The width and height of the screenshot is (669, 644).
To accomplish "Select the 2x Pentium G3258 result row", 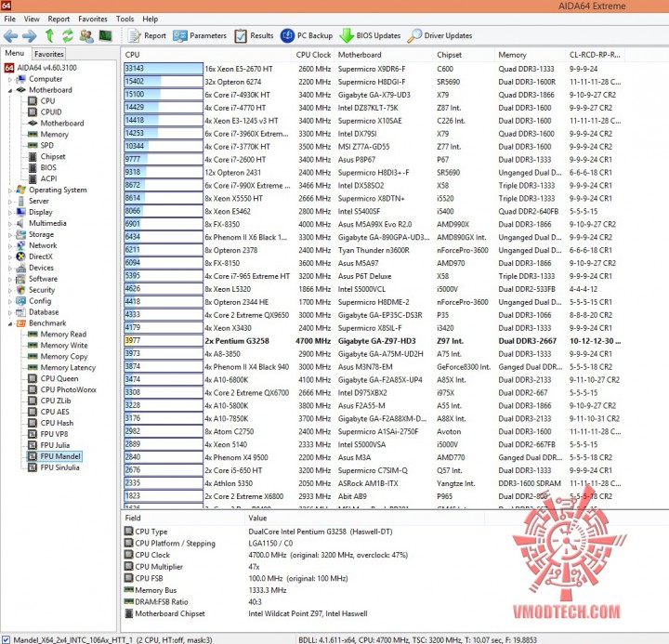I will click(x=373, y=340).
